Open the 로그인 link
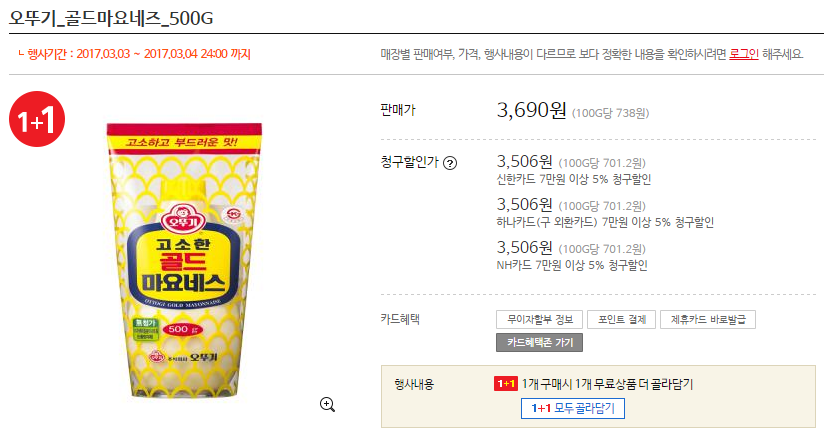 pyautogui.click(x=744, y=54)
